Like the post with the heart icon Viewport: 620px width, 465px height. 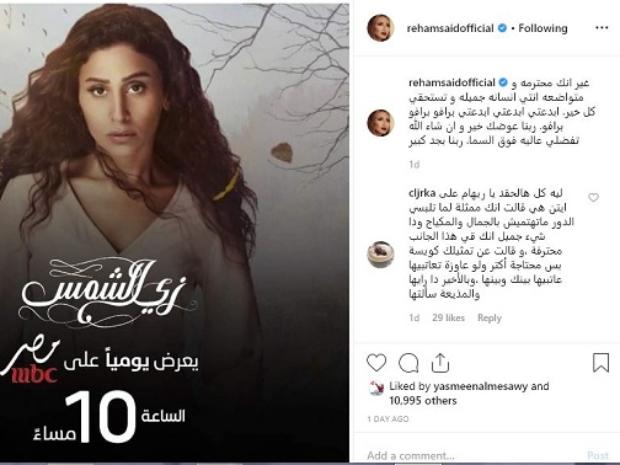pos(376,362)
